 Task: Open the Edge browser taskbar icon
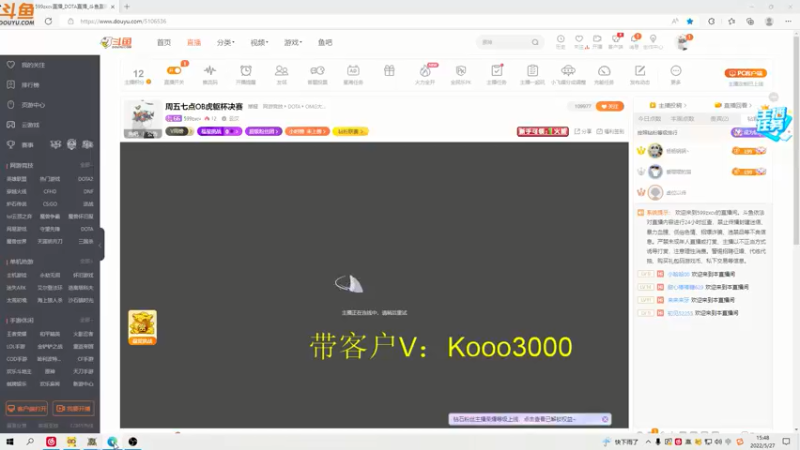click(x=112, y=441)
